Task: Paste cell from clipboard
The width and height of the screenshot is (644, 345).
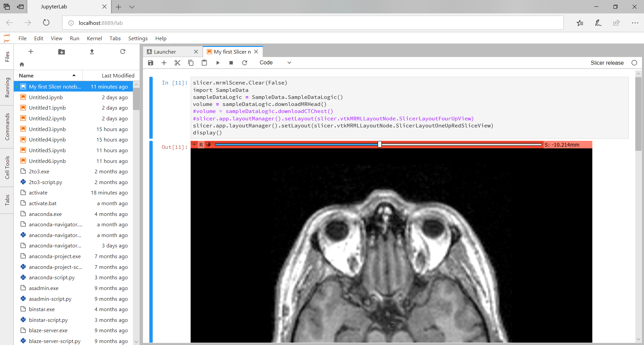Action: [204, 63]
